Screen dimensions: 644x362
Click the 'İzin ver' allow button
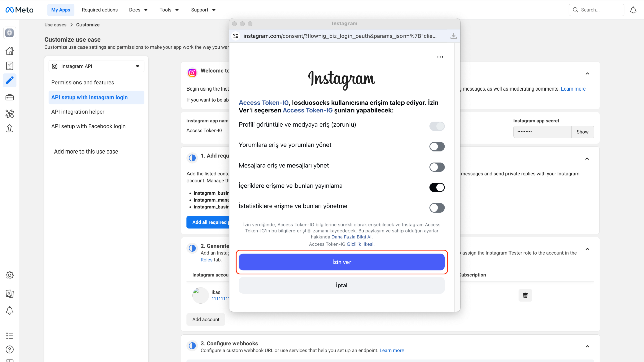click(342, 262)
